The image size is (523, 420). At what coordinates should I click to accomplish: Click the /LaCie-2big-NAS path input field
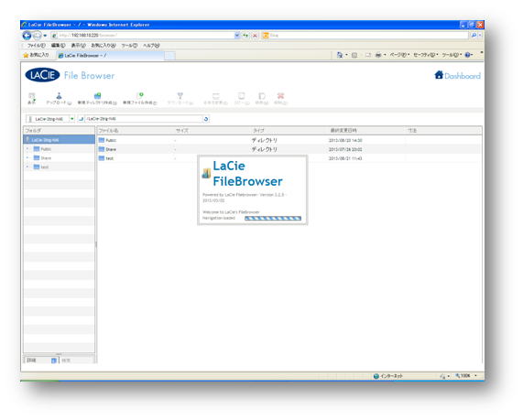coord(144,119)
